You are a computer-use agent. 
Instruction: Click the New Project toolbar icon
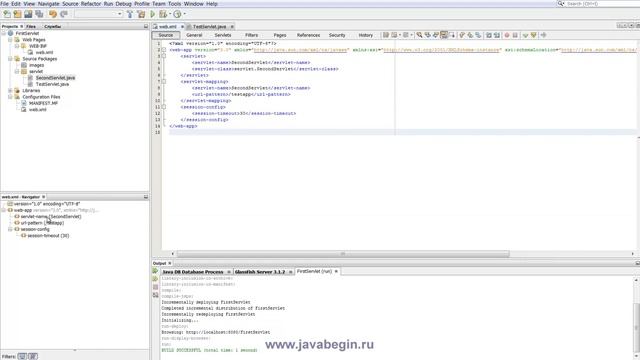click(x=18, y=14)
